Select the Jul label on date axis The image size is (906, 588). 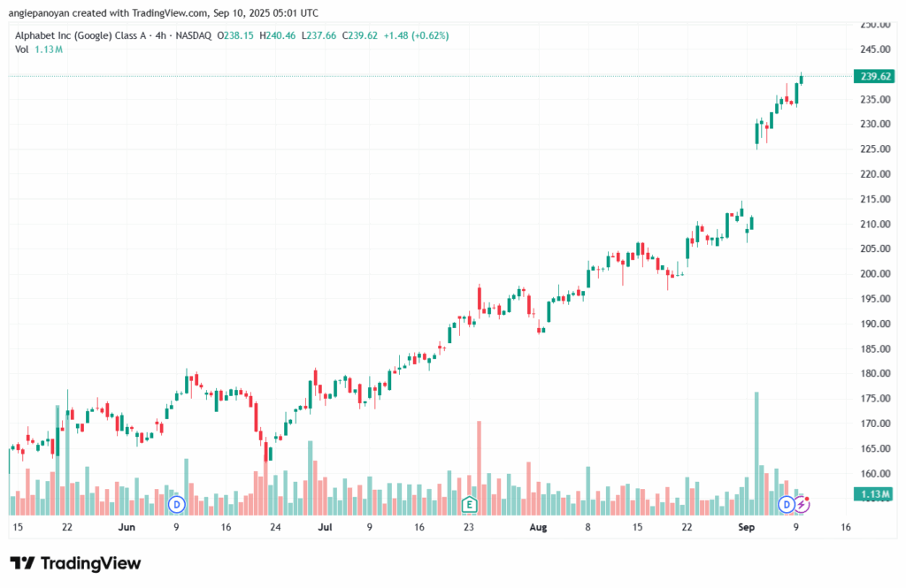click(x=326, y=527)
